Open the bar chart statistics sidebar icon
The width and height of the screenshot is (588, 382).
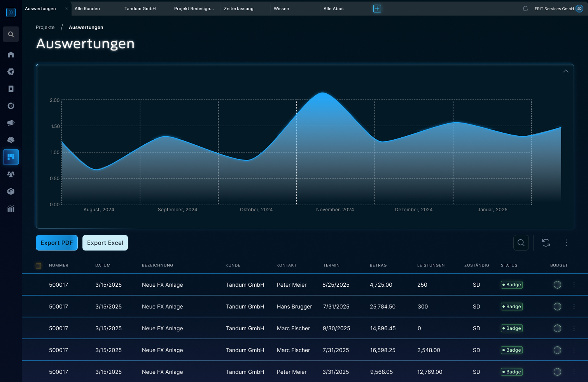click(x=11, y=209)
